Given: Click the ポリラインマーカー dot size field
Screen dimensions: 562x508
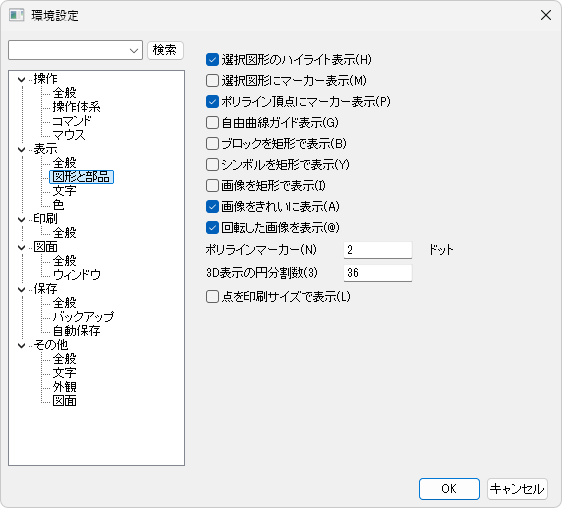Looking at the screenshot, I should (378, 250).
